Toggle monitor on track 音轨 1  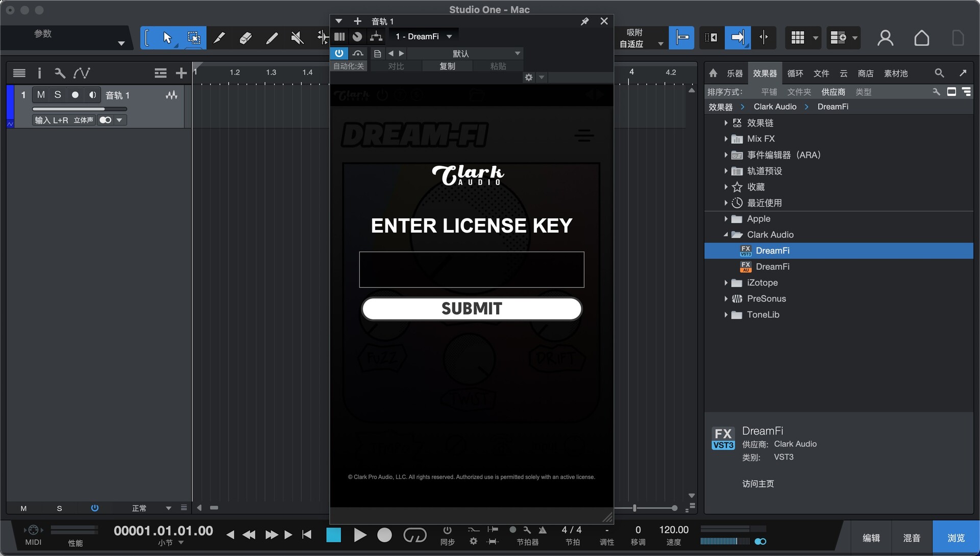(x=92, y=94)
